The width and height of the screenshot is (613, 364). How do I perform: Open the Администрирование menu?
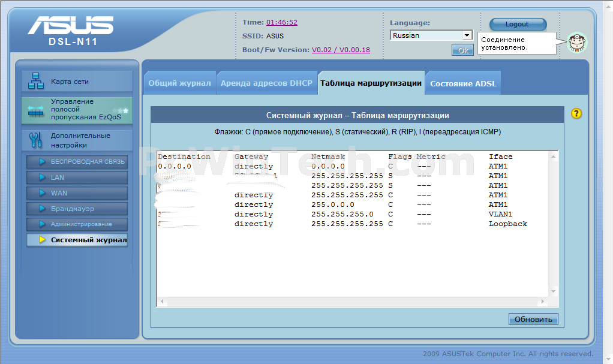(77, 224)
